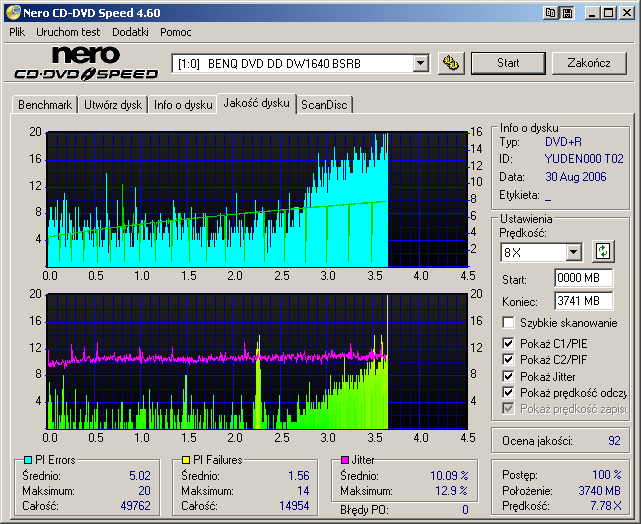This screenshot has height=524, width=641.
Task: Open the BENQ drive selection dropdown
Action: (x=420, y=64)
